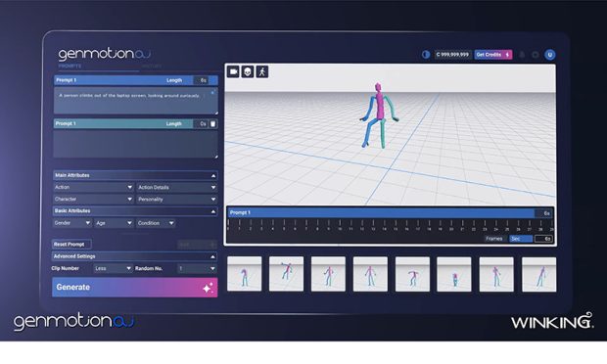The width and height of the screenshot is (607, 364).
Task: Select the second motion thumbnail with raised arm
Action: coord(286,274)
